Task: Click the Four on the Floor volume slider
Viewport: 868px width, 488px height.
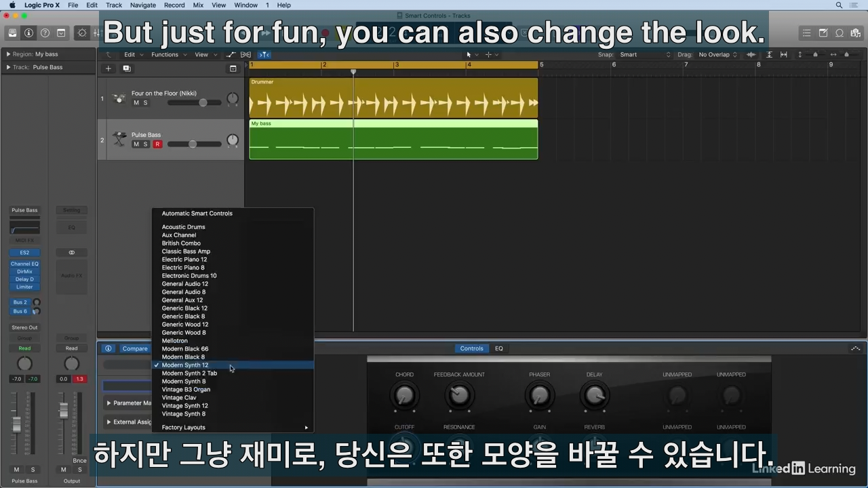Action: (195, 103)
